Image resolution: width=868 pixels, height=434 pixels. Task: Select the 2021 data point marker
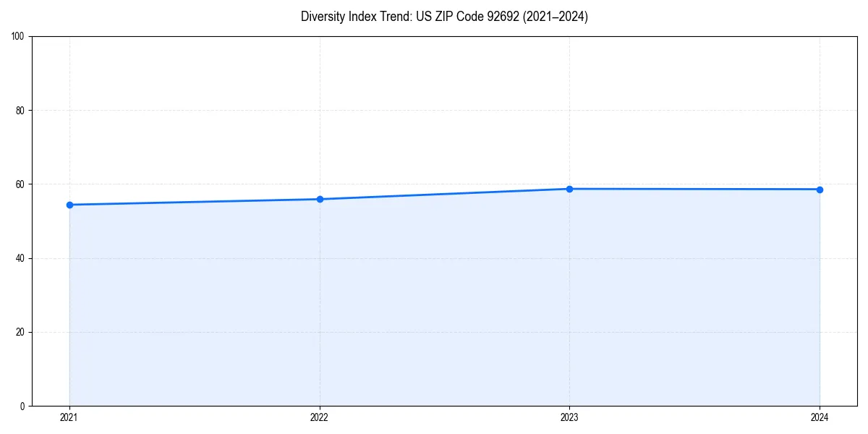click(x=69, y=205)
